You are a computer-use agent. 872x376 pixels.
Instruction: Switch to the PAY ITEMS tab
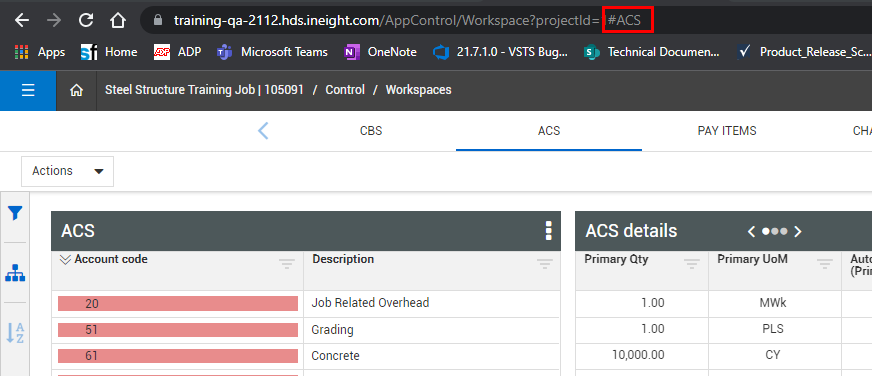(727, 131)
